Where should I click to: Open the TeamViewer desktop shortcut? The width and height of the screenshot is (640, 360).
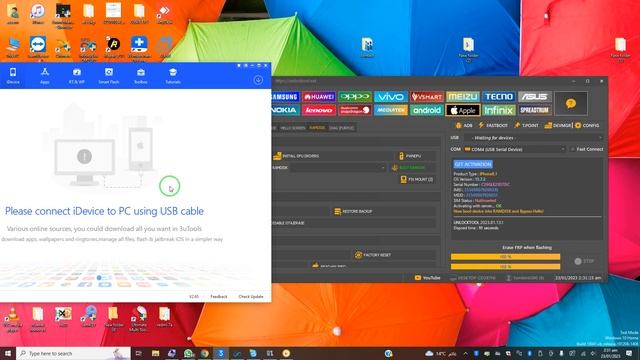(x=38, y=47)
